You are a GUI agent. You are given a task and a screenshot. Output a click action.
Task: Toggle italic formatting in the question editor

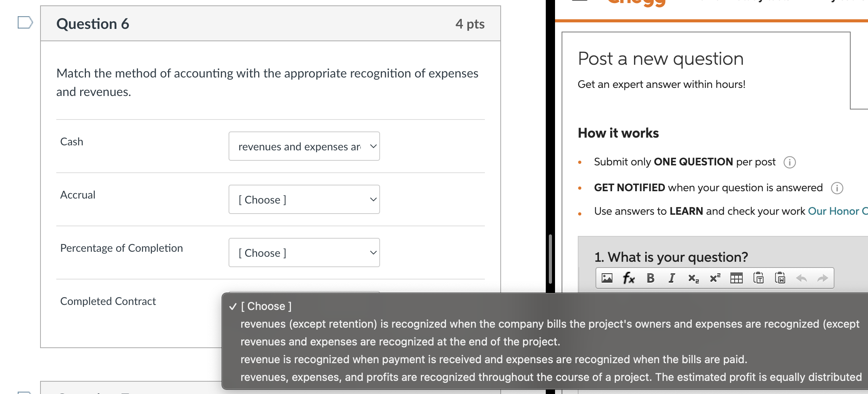672,278
